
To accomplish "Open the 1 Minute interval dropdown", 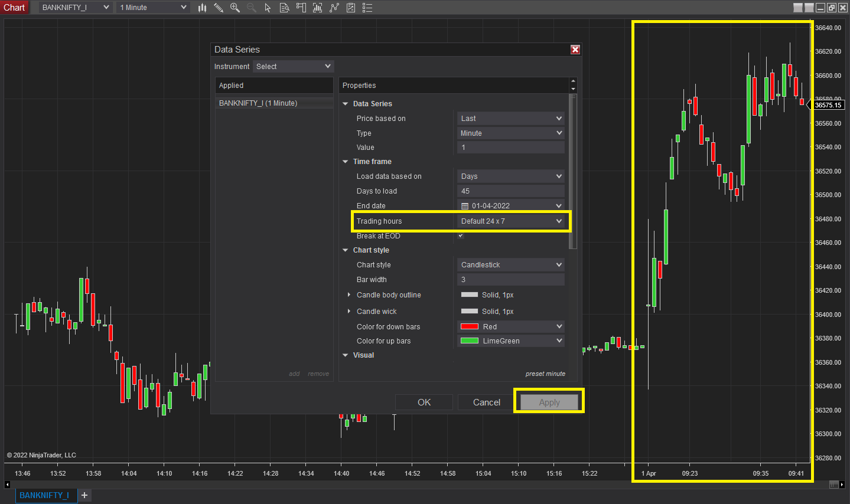I will (x=153, y=8).
